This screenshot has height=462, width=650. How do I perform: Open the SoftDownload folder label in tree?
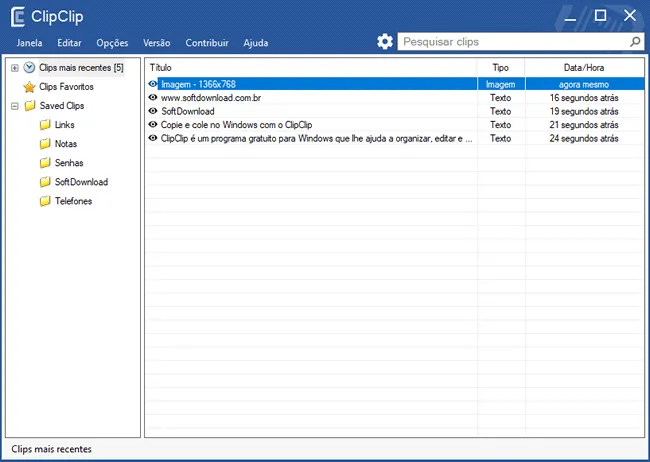[x=81, y=182]
